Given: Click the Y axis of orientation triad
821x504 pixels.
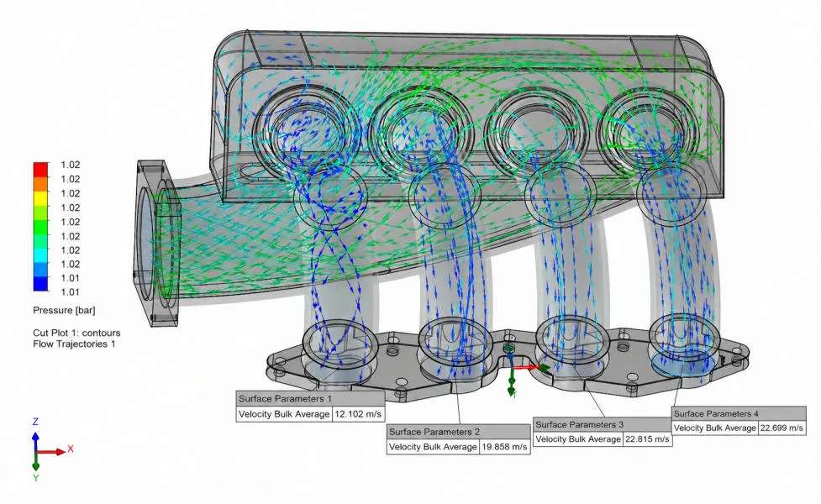Looking at the screenshot, I should tap(35, 465).
